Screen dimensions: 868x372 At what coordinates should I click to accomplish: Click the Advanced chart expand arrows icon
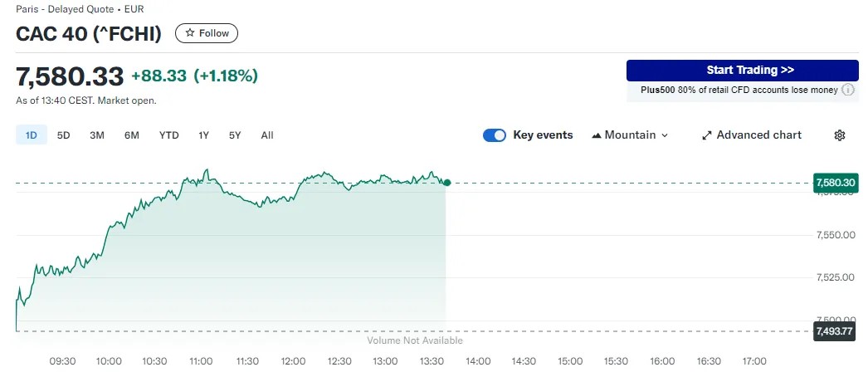(x=707, y=135)
